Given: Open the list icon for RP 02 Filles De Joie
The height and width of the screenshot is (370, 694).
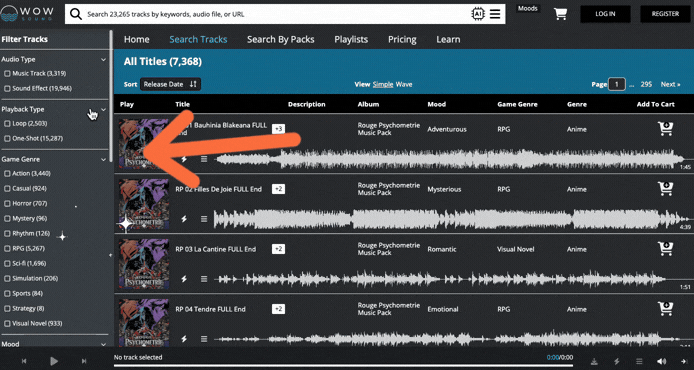Looking at the screenshot, I should [204, 219].
